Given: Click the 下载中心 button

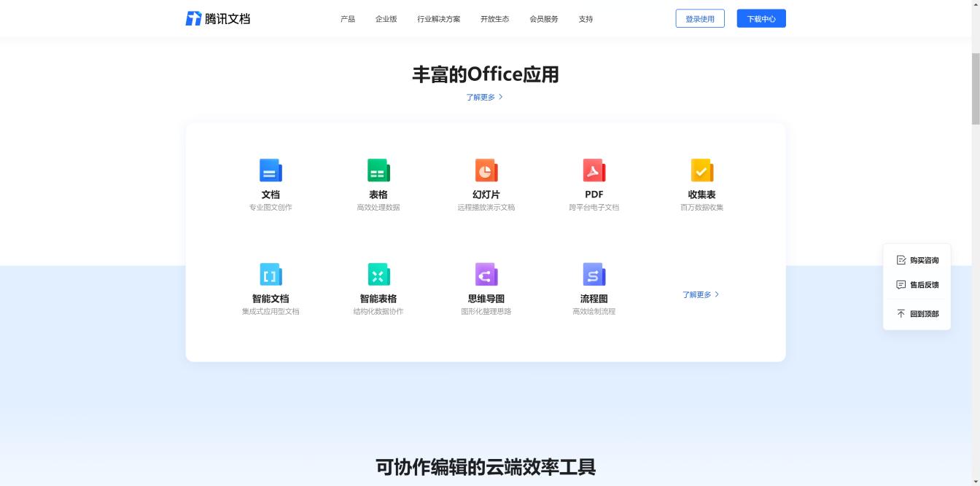Looking at the screenshot, I should click(761, 18).
